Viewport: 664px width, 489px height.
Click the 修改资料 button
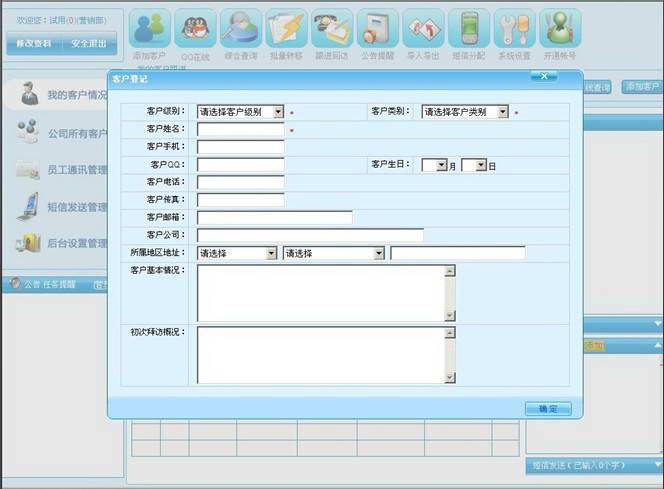pos(34,44)
